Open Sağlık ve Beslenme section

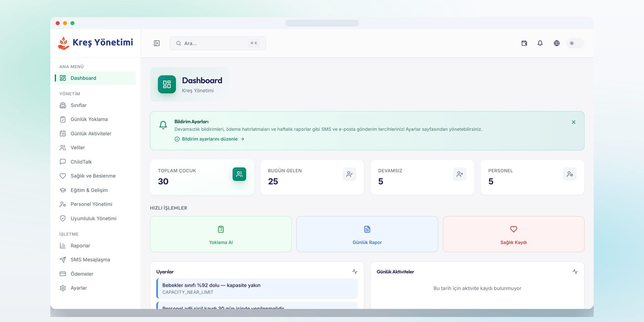[x=96, y=176]
